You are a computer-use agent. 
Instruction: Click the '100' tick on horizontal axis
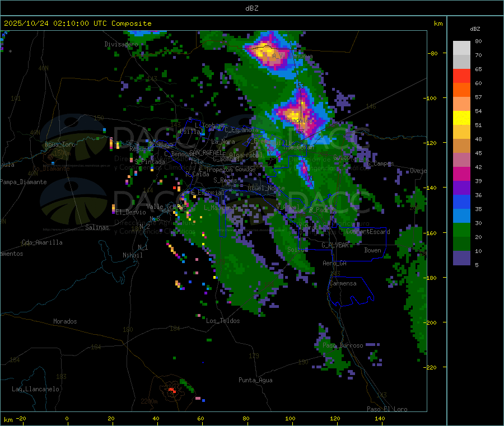pyautogui.click(x=290, y=418)
